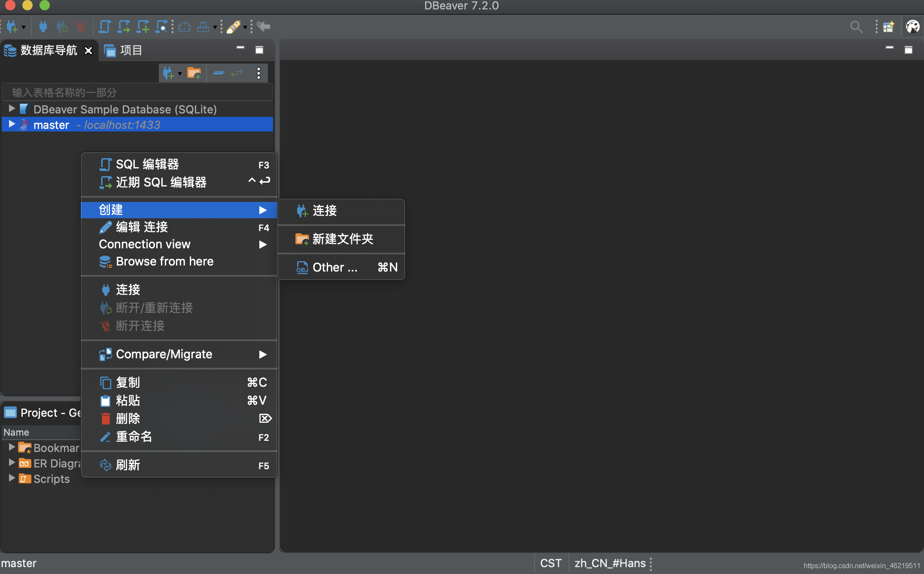
Task: Expand the ER Diagrams folder
Action: 12,463
